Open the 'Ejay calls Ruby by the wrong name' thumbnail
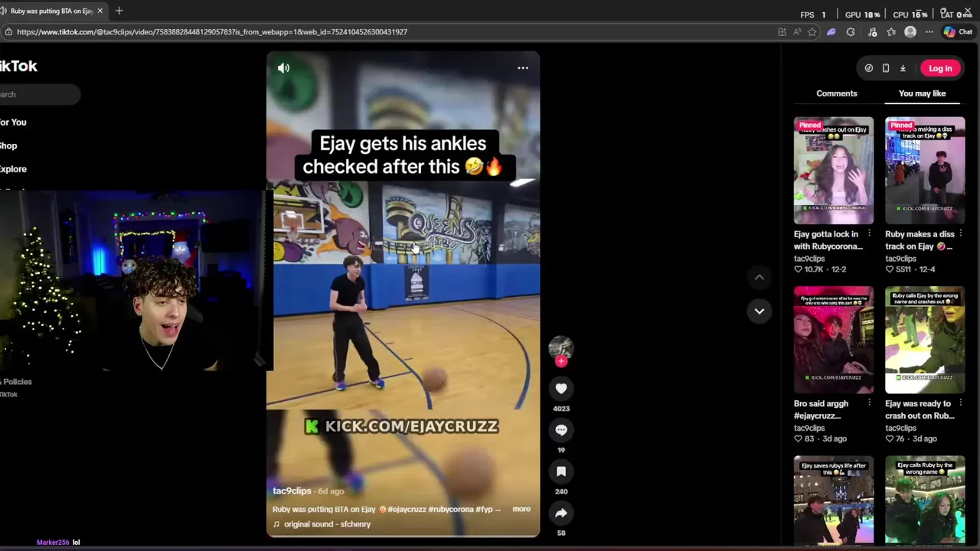The width and height of the screenshot is (980, 551). point(925,500)
